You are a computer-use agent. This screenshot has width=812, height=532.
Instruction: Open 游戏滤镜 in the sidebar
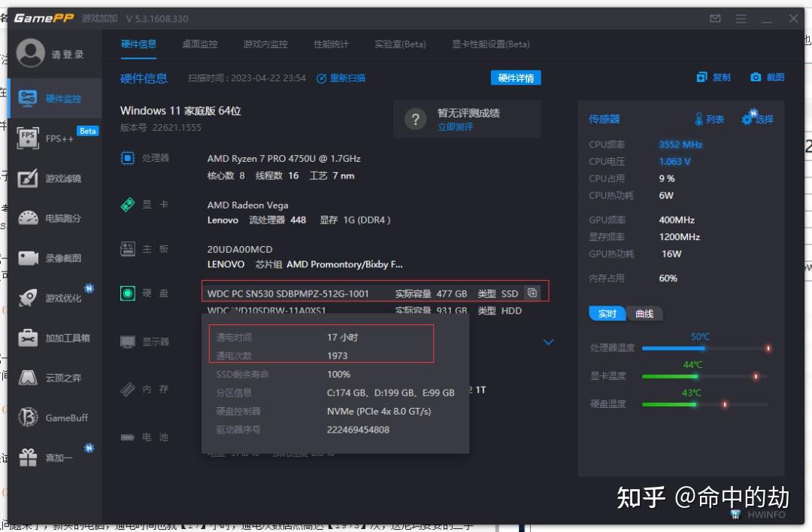coord(55,178)
